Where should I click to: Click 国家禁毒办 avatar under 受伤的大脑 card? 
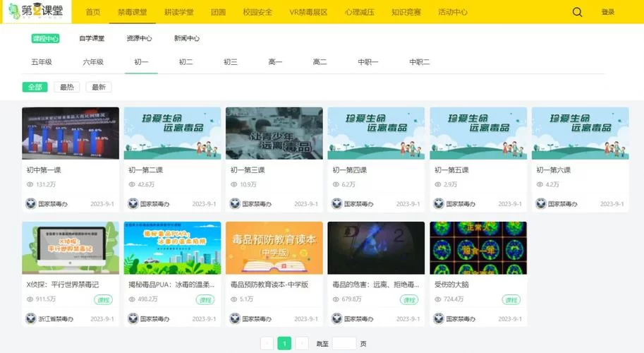click(x=439, y=318)
